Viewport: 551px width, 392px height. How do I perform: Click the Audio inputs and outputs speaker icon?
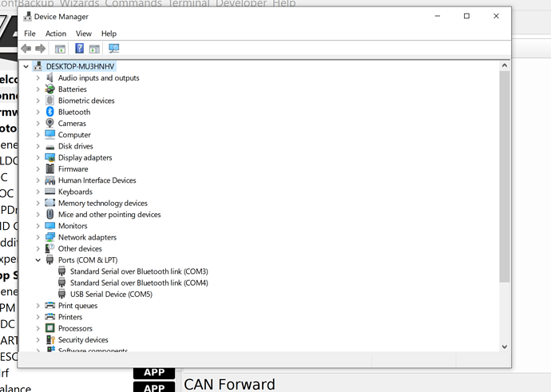pos(50,77)
